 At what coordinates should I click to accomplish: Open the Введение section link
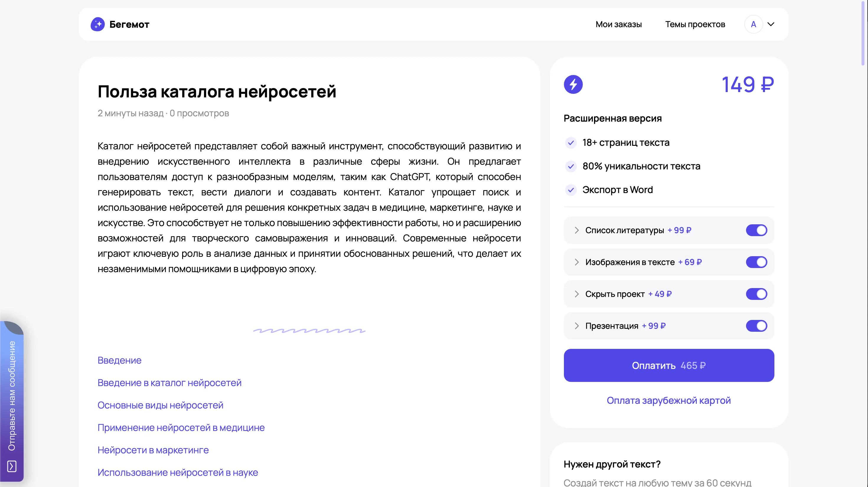[119, 360]
